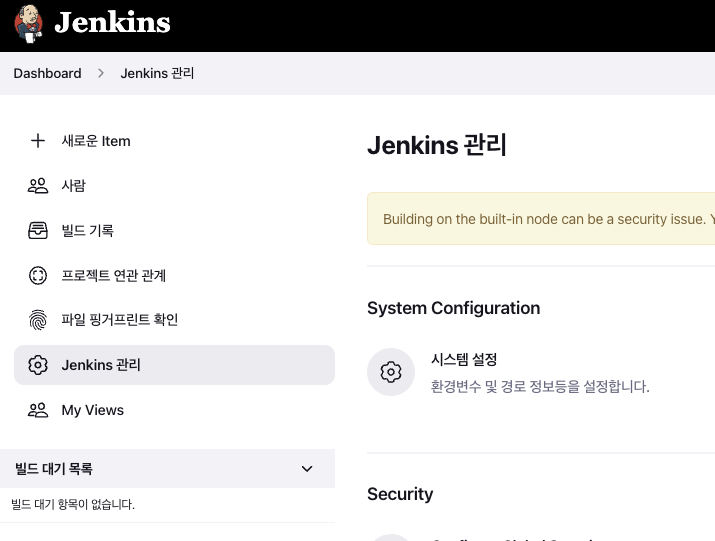This screenshot has height=541, width=715.
Task: Click the Jenkins butler logo
Action: (x=28, y=24)
